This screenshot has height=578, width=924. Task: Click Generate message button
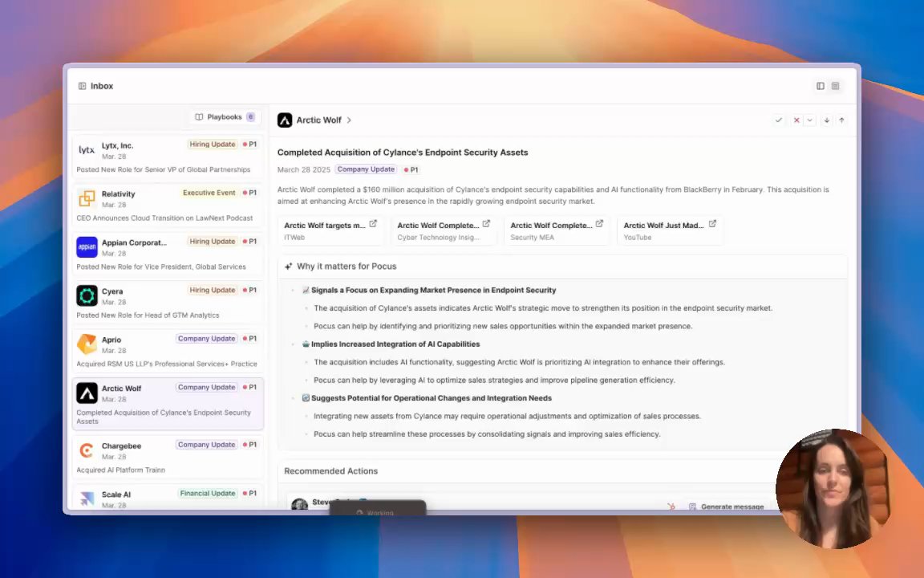point(727,507)
